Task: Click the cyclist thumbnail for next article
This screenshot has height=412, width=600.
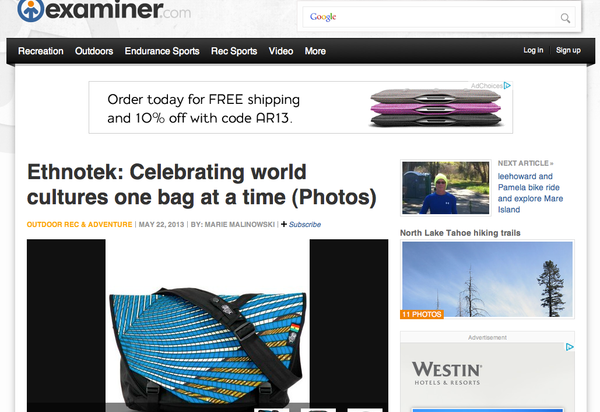Action: pos(445,187)
